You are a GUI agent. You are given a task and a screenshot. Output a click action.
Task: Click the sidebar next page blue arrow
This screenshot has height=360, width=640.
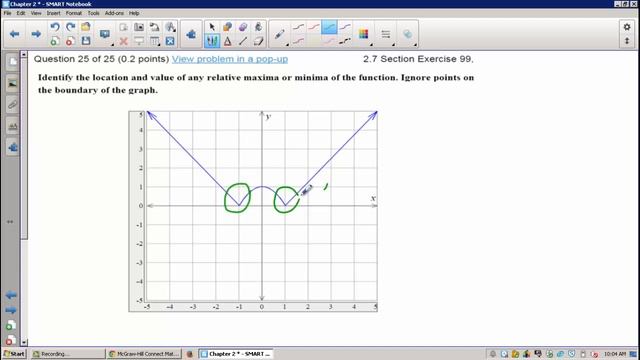click(11, 310)
